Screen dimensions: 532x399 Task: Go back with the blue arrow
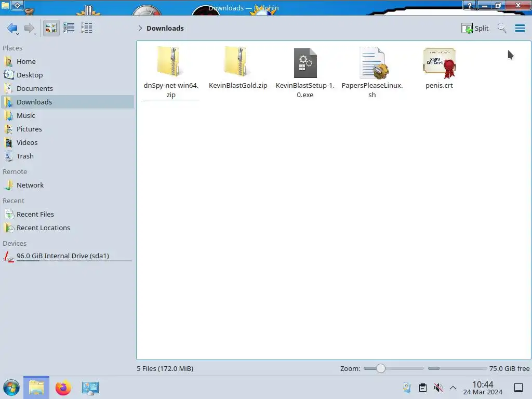[x=12, y=28]
